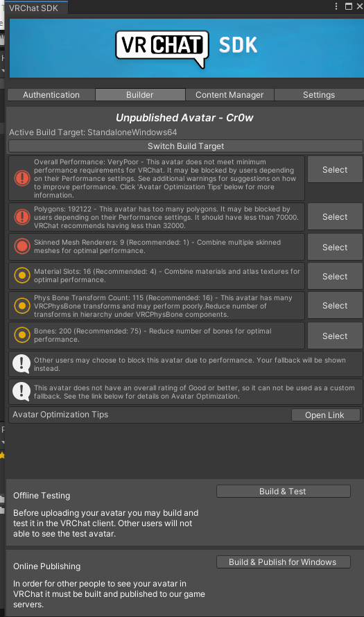Open the Content Manager tab
The width and height of the screenshot is (364, 617).
click(x=229, y=95)
